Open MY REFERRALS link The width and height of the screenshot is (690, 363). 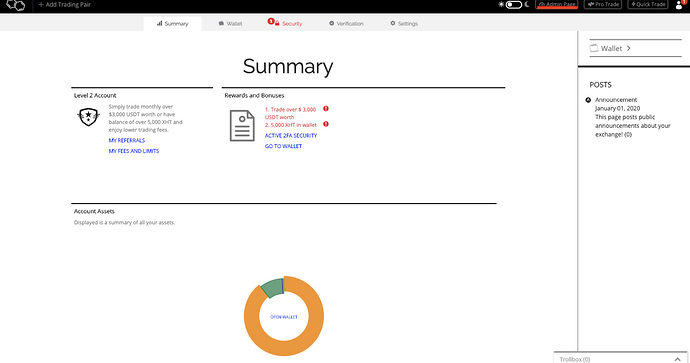pos(127,140)
